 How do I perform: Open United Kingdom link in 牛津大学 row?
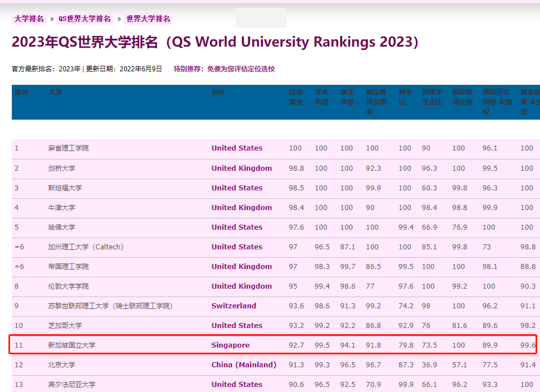(x=242, y=208)
